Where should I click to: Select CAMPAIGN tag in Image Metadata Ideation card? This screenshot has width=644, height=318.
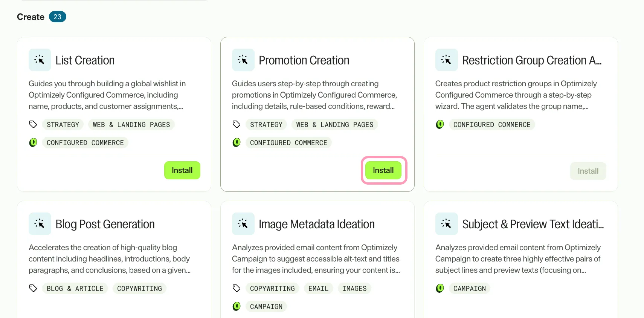266,306
